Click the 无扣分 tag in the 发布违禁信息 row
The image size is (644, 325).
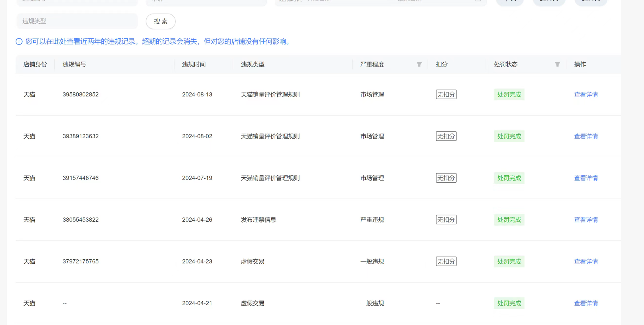(446, 220)
